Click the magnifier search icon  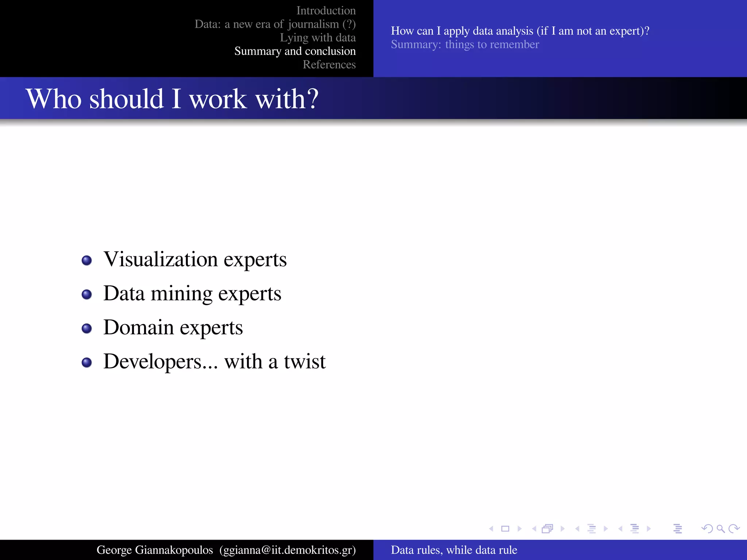point(720,529)
